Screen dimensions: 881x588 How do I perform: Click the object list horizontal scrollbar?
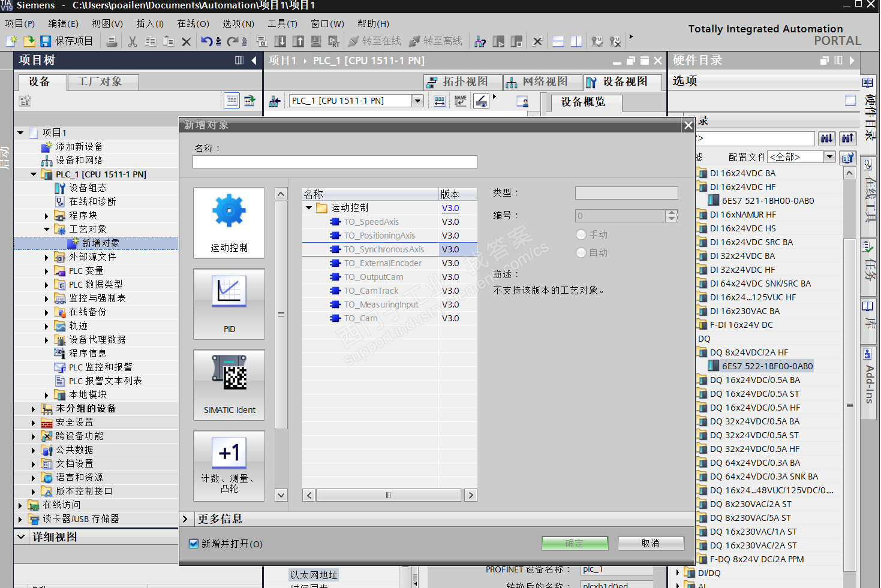point(389,495)
